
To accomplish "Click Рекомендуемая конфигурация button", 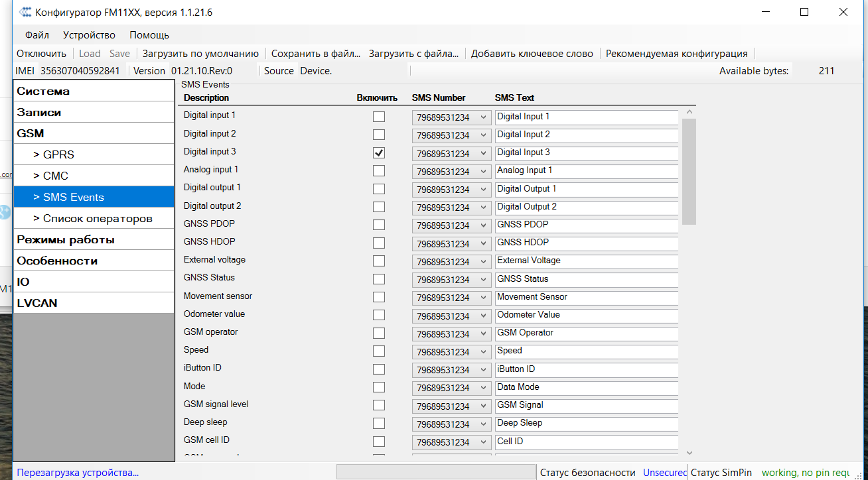I will tap(676, 54).
